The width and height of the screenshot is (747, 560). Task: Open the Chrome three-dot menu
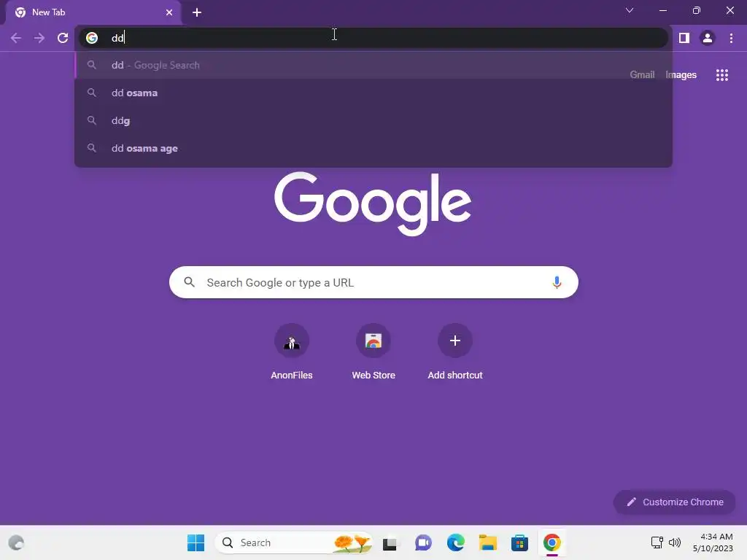(731, 38)
